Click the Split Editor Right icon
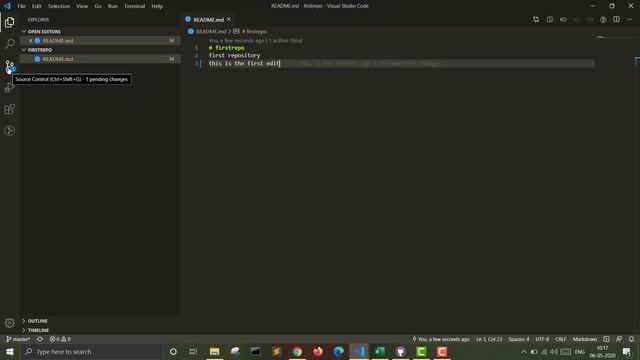640x360 pixels. pyautogui.click(x=616, y=20)
